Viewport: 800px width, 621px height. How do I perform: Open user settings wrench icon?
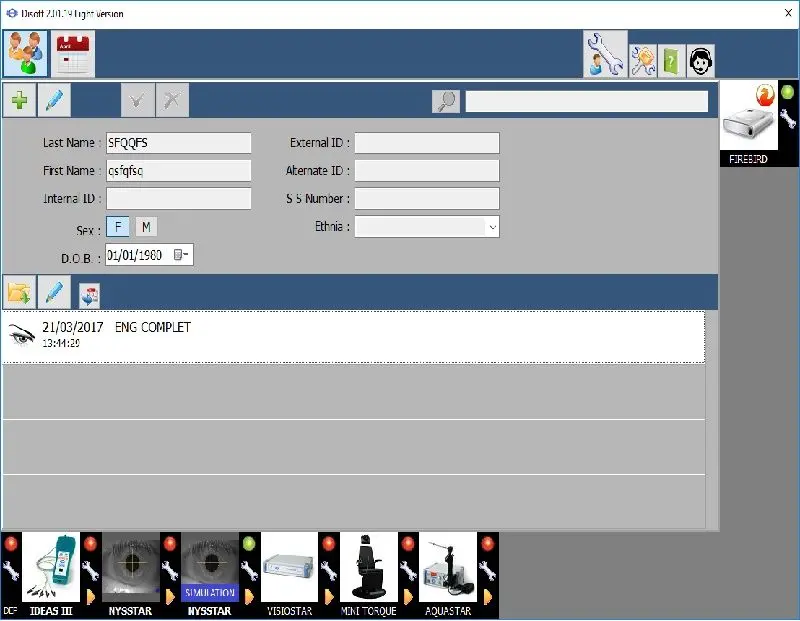pyautogui.click(x=605, y=54)
